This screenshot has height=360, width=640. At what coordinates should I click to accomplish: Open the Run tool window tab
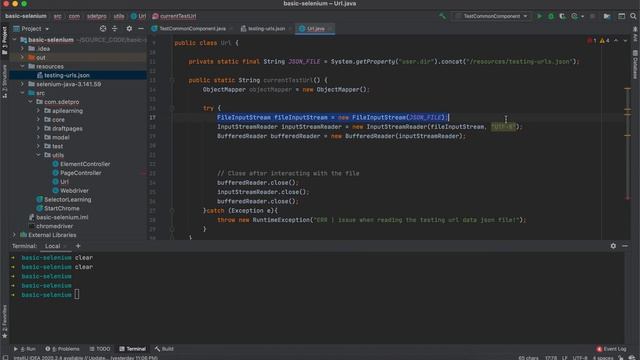tap(25, 349)
